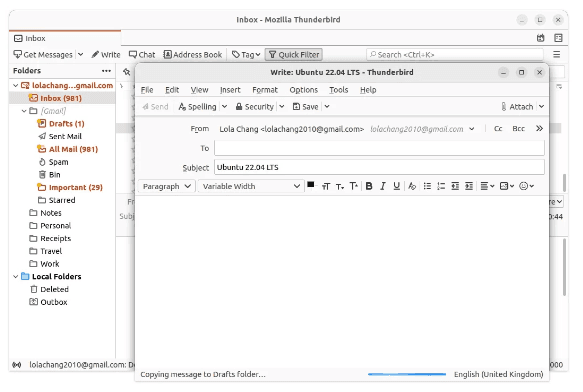The height and width of the screenshot is (392, 583).
Task: Switch to the Inbox tab
Action: 65,38
